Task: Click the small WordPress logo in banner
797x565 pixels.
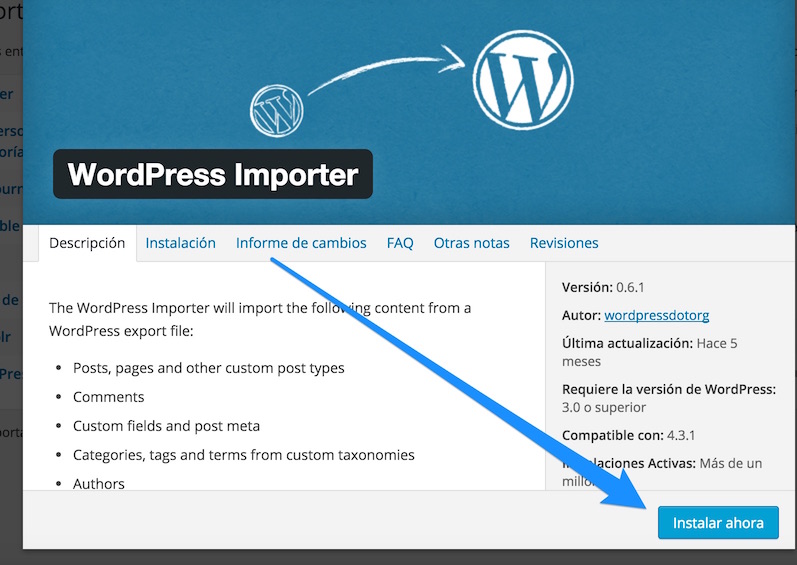Action: point(277,111)
